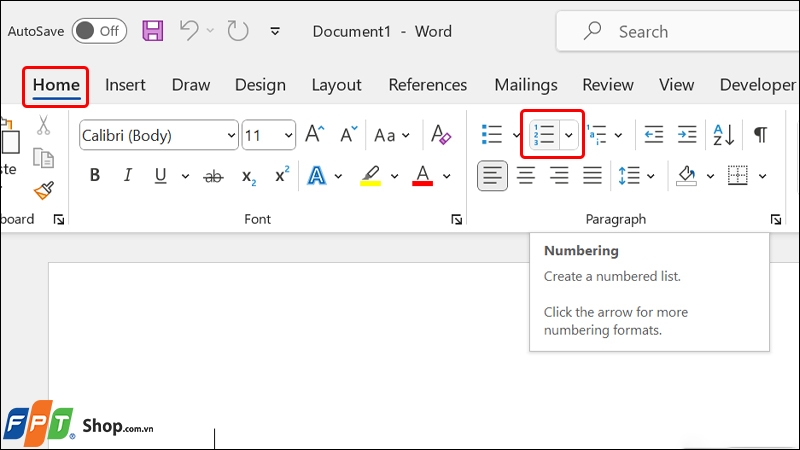
Task: Justify text alignment
Action: pyautogui.click(x=592, y=176)
